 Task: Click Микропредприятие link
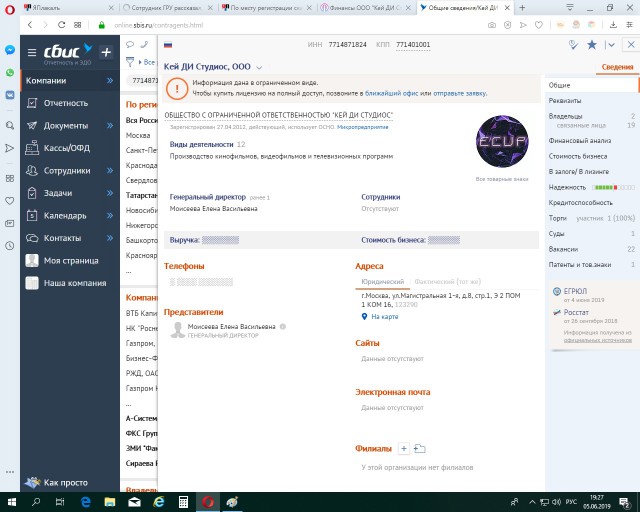362,127
